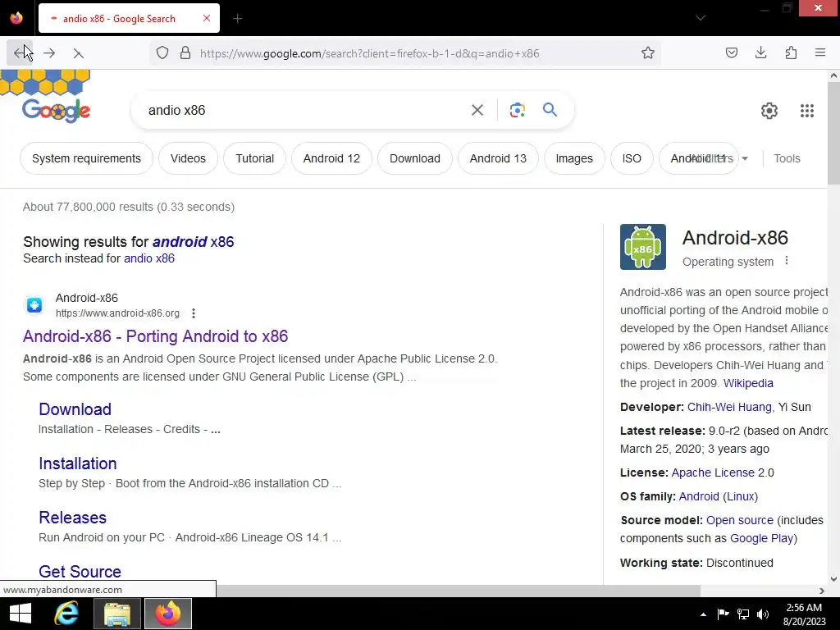The image size is (840, 630).
Task: Select the Tutorial filter chip
Action: click(x=254, y=158)
